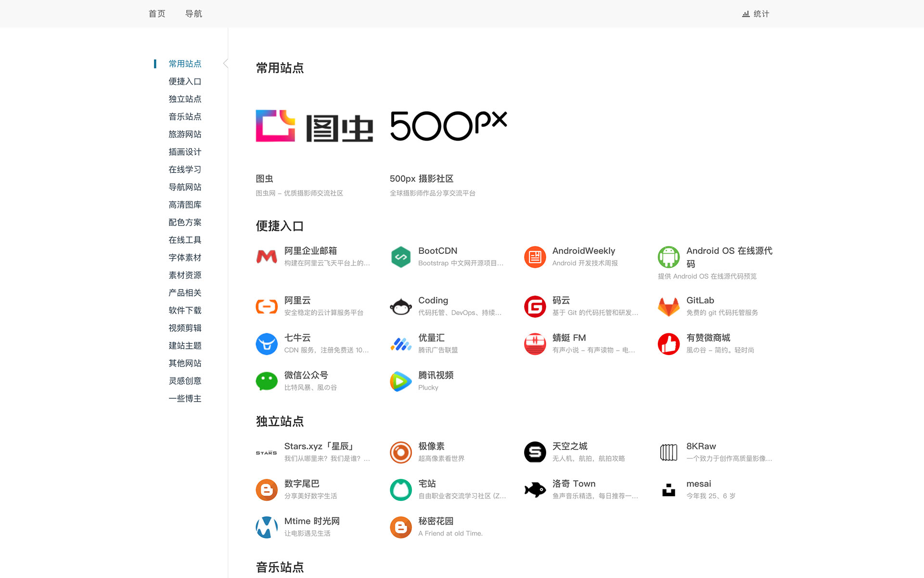Select 导航 in the top bar
The height and width of the screenshot is (578, 924).
point(193,14)
